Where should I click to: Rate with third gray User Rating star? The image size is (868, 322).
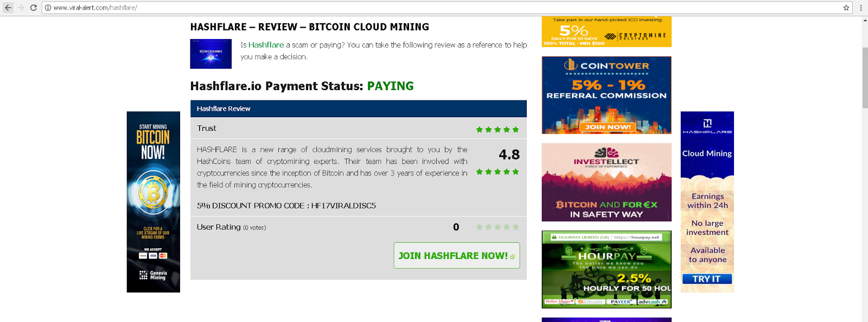tap(497, 227)
